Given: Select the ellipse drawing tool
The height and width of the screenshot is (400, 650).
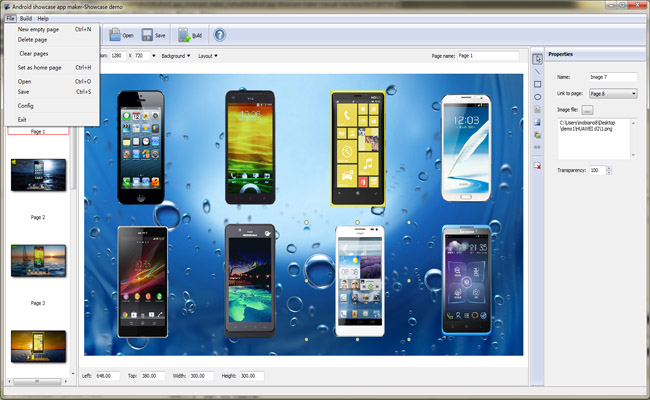Looking at the screenshot, I should [537, 97].
